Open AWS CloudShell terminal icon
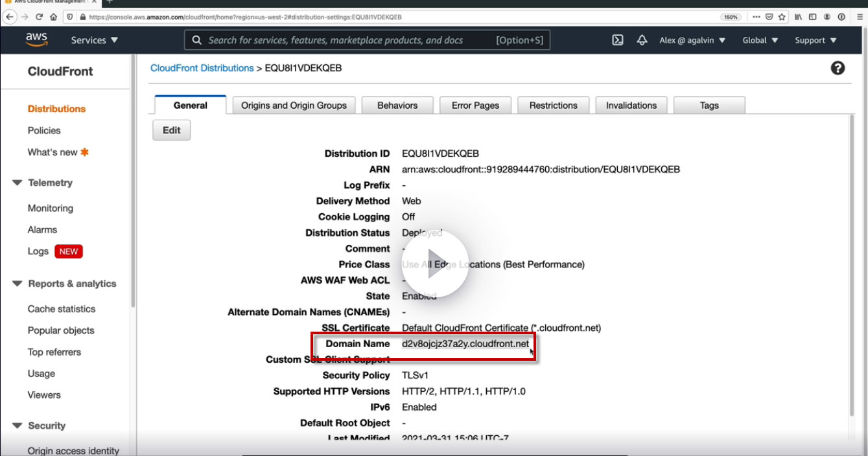 pyautogui.click(x=618, y=40)
